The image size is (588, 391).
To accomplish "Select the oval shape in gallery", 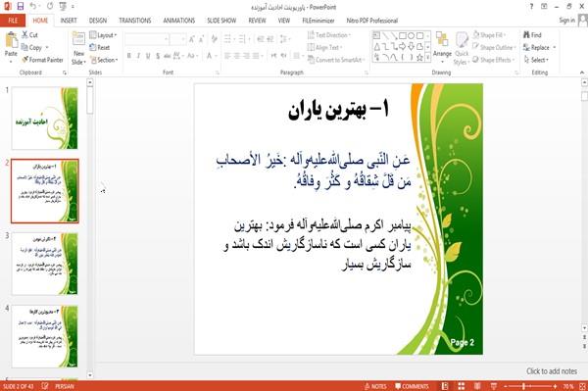I will click(411, 35).
